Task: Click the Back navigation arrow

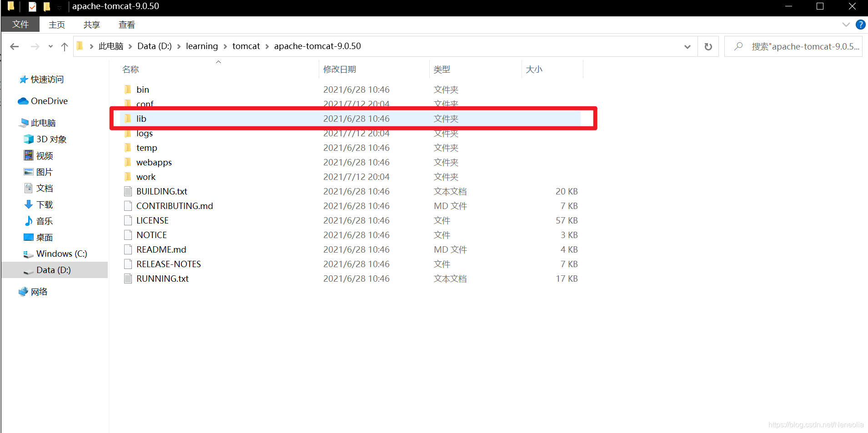Action: pyautogui.click(x=15, y=46)
